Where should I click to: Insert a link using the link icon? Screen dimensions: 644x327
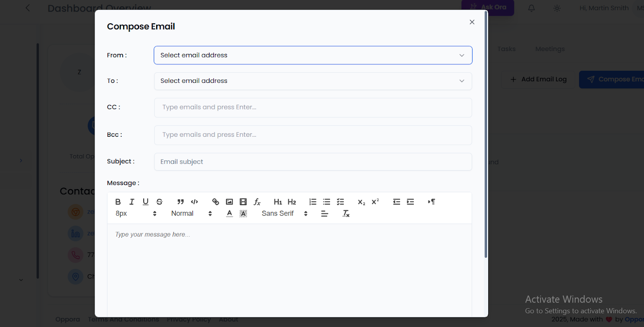point(216,202)
